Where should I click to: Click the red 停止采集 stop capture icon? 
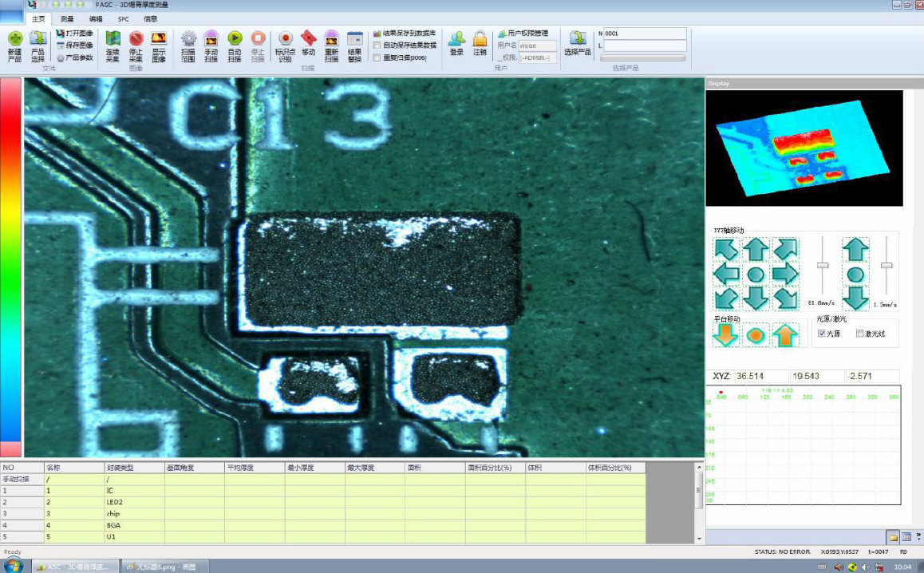tap(136, 39)
